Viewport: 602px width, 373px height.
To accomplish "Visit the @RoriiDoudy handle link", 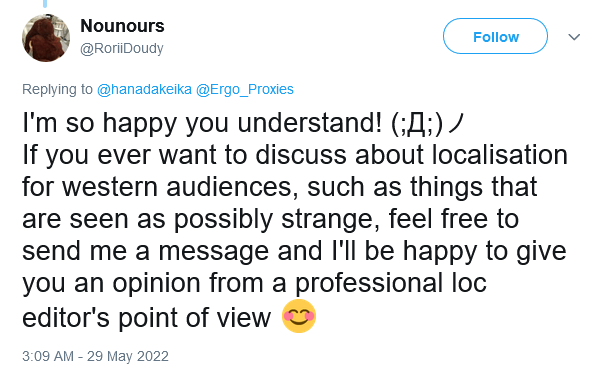I will point(122,48).
